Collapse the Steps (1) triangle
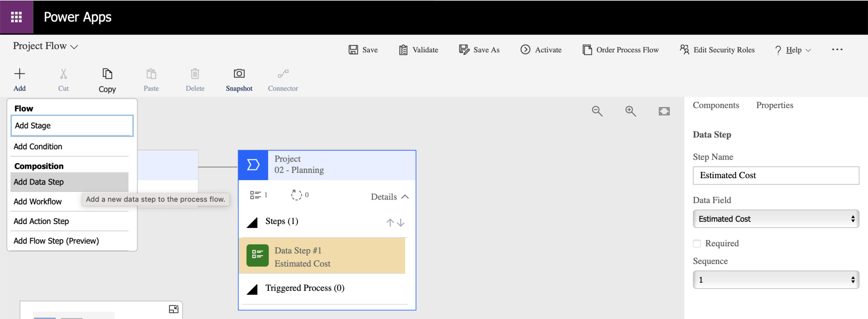 click(252, 222)
